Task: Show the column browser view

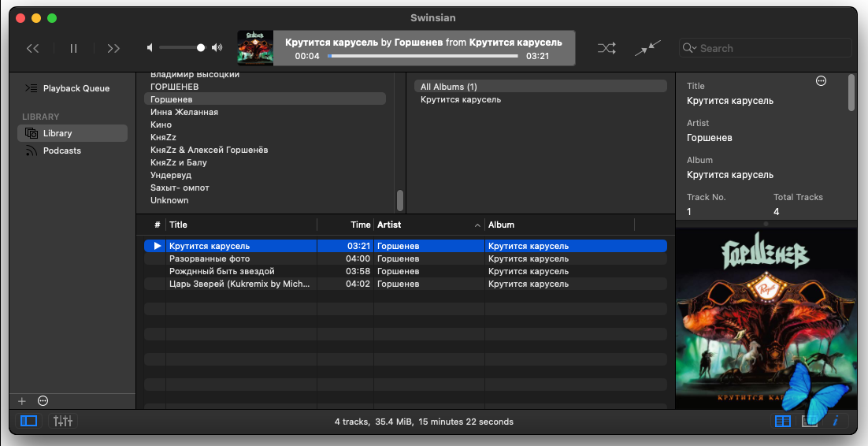Action: point(782,422)
